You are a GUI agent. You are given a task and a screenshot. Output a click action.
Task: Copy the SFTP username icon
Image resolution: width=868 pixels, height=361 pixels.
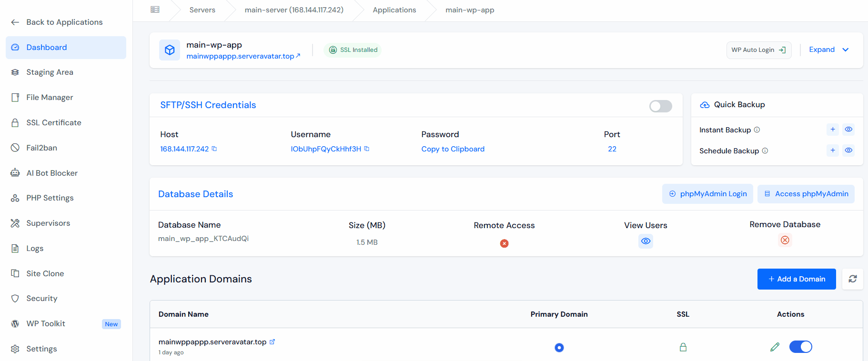click(x=367, y=149)
